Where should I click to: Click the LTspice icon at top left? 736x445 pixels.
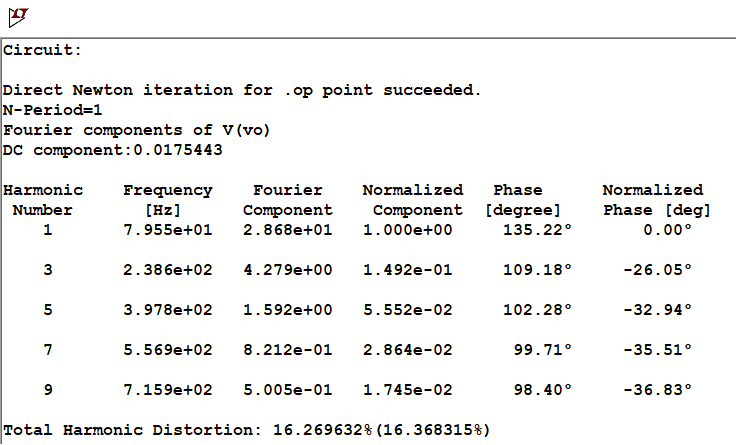[x=18, y=16]
